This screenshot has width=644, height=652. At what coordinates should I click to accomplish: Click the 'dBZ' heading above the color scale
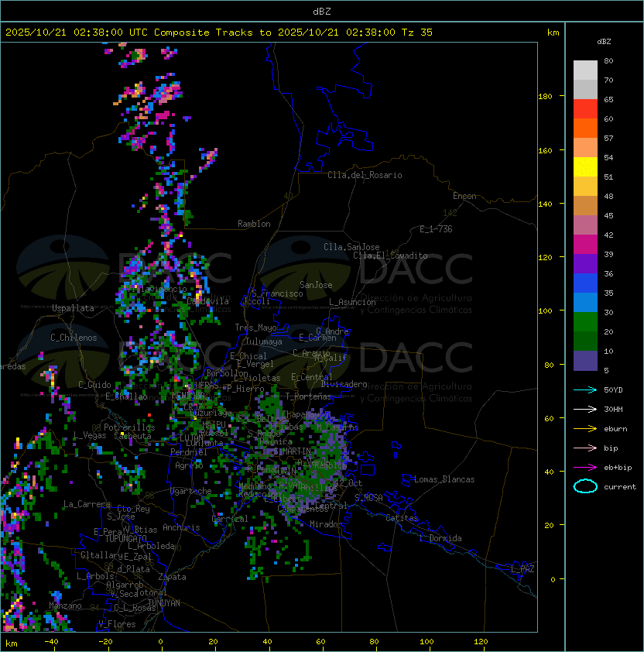click(x=604, y=42)
